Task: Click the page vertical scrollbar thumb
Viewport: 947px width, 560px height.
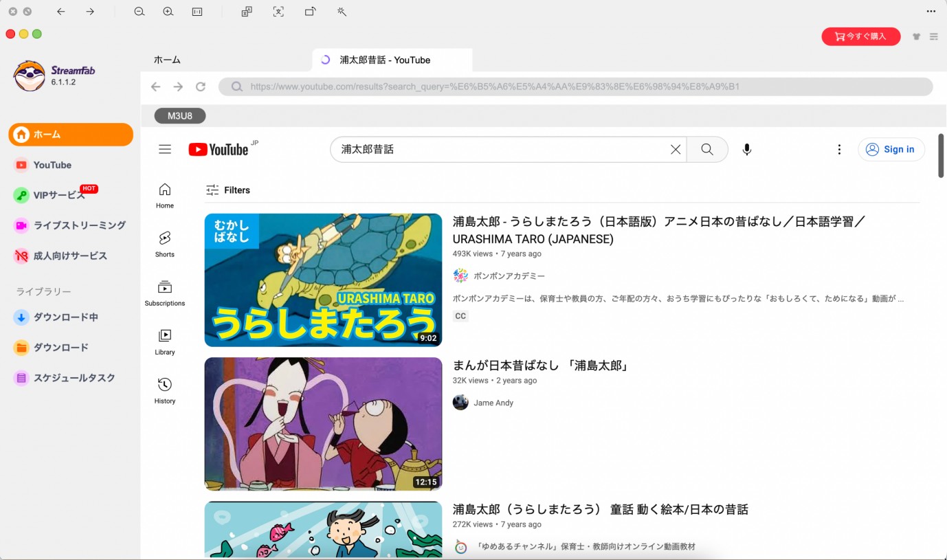Action: tap(941, 155)
